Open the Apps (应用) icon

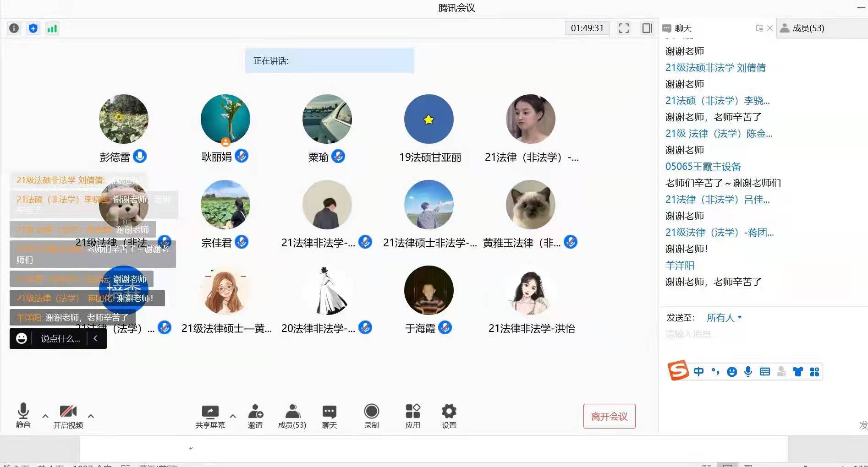click(x=412, y=416)
